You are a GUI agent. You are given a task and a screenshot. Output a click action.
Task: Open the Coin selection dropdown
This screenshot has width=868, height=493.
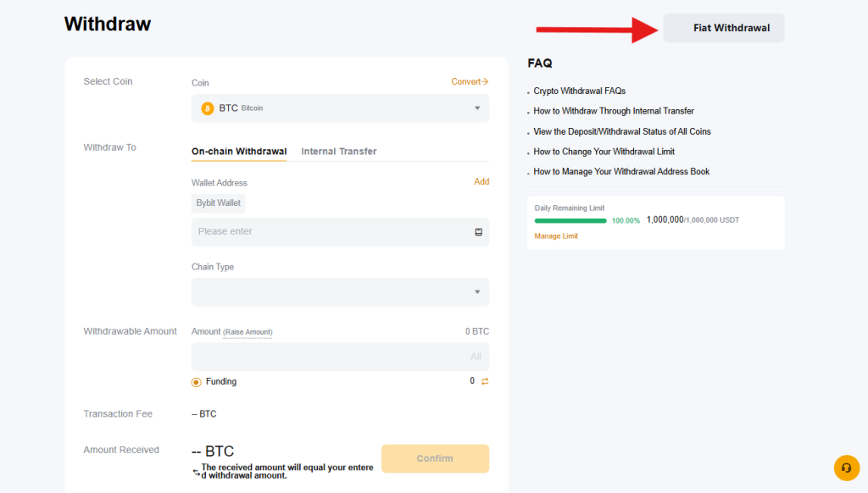339,108
